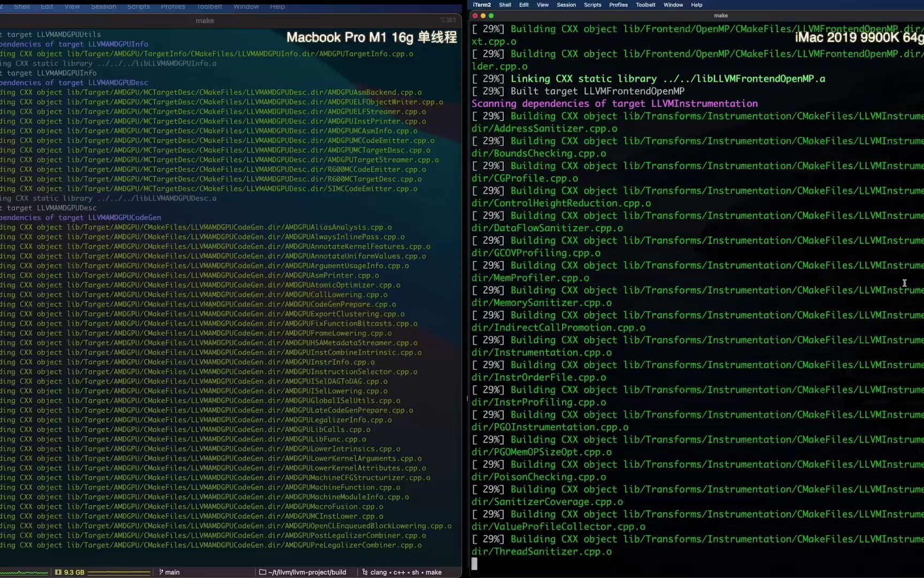Click the ~/t/llvm/llvm-project/build path text
This screenshot has height=578, width=924.
pyautogui.click(x=307, y=572)
